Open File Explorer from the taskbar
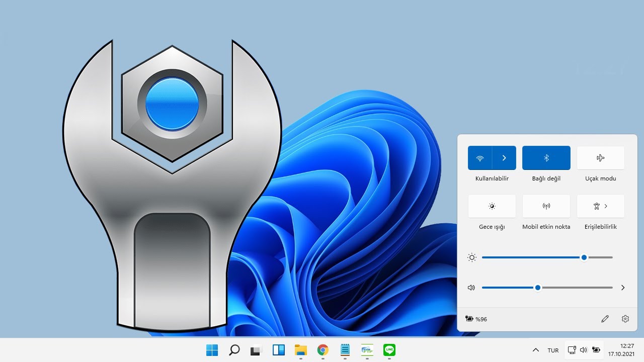The height and width of the screenshot is (362, 644). pyautogui.click(x=300, y=350)
